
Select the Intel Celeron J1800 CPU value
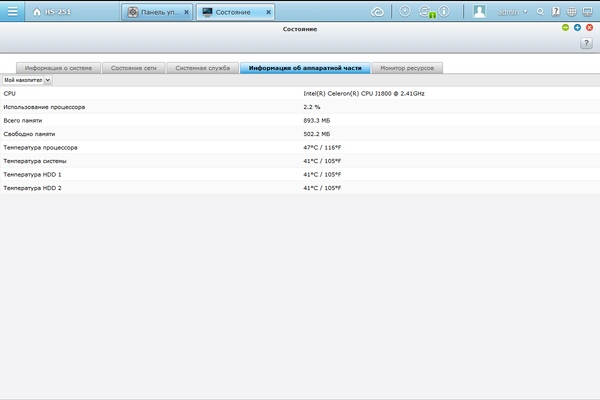[364, 93]
